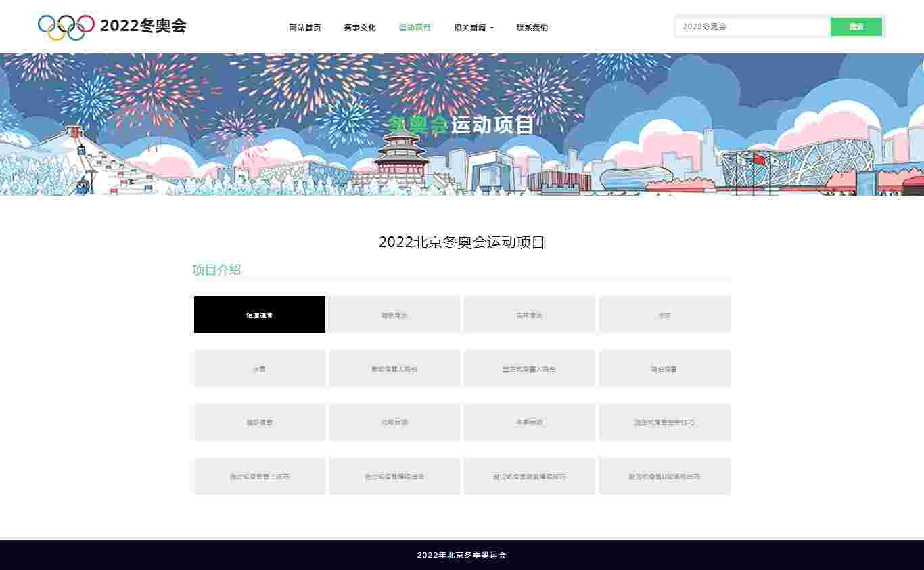Select the 自由式滑雪障碍追逐 tile
The image size is (924, 570).
[395, 477]
